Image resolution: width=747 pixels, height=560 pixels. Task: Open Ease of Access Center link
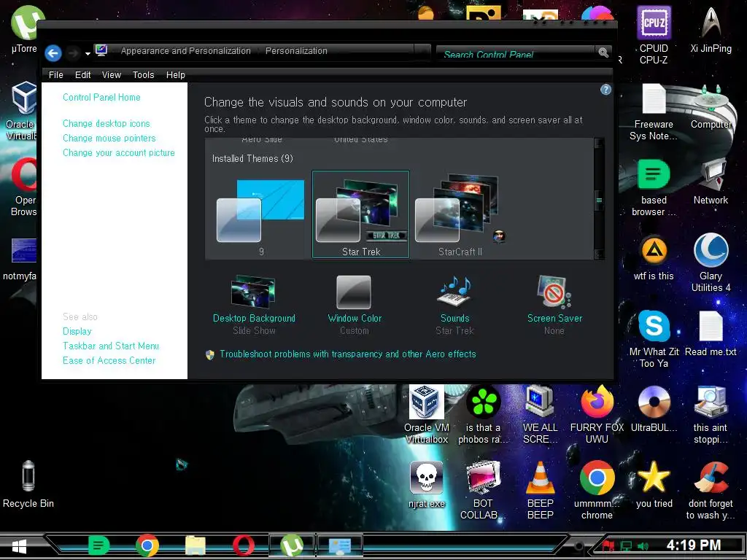tap(109, 361)
